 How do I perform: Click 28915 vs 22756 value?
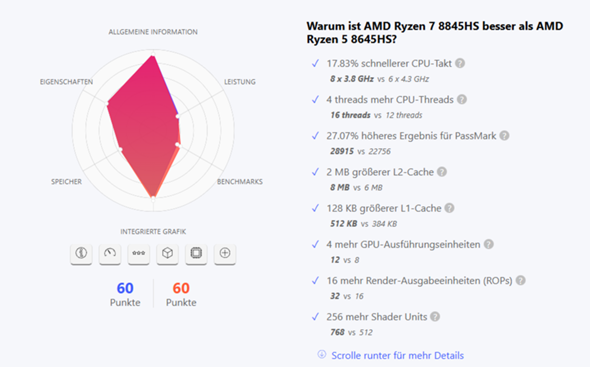pos(360,151)
